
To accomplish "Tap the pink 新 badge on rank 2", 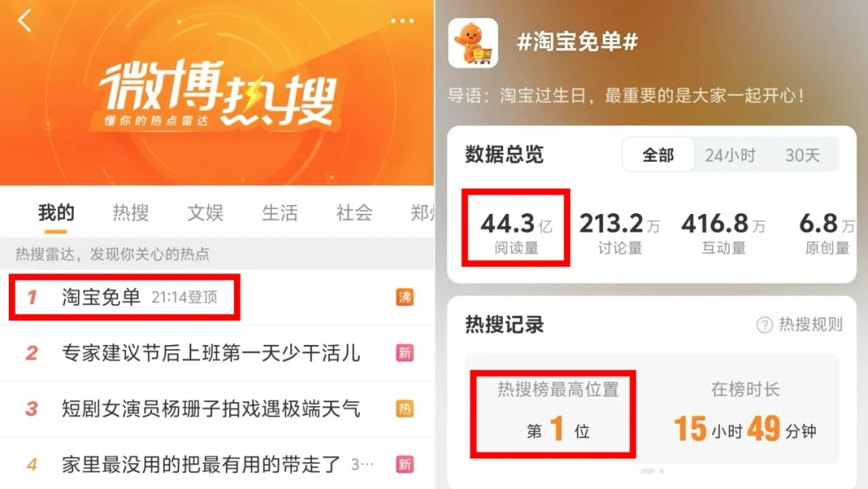I will coord(404,353).
